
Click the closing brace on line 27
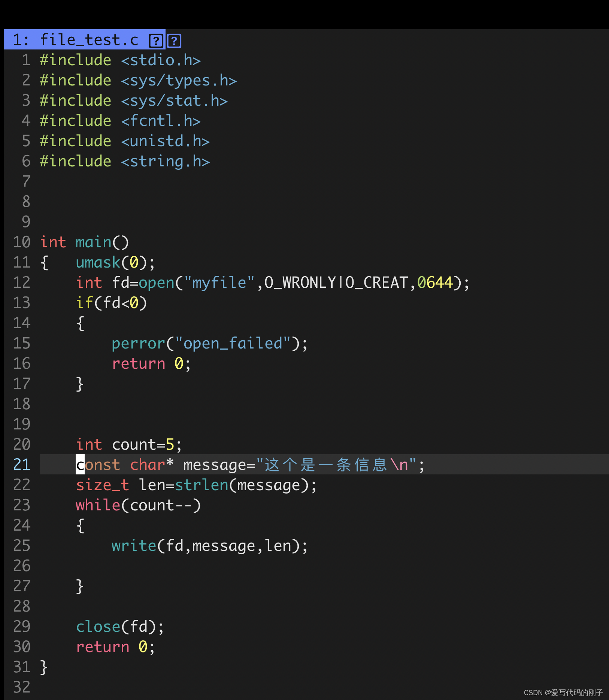click(x=80, y=586)
